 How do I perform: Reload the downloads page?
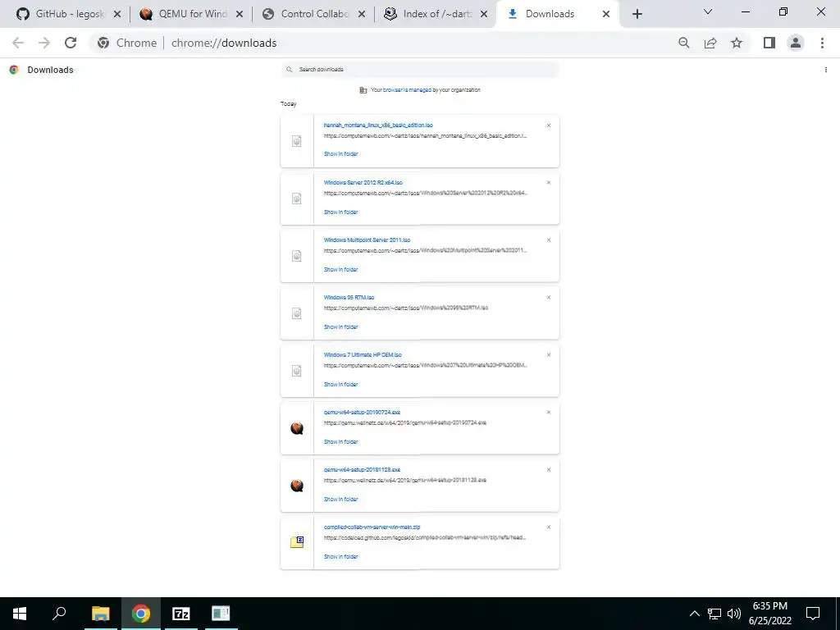point(71,43)
